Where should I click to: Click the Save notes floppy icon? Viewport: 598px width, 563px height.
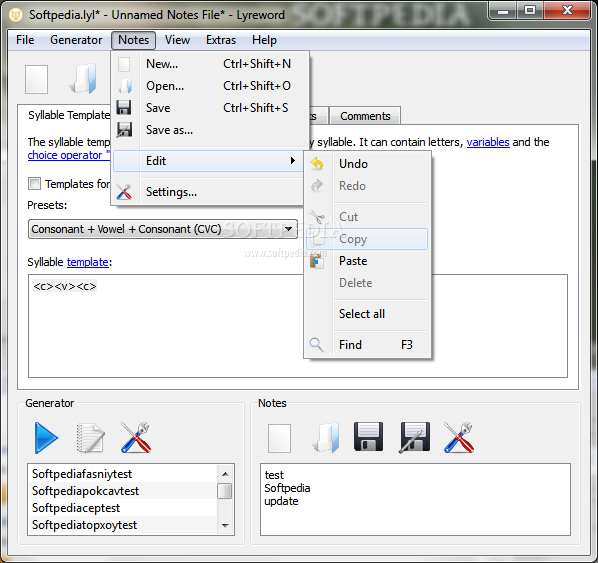(x=368, y=437)
